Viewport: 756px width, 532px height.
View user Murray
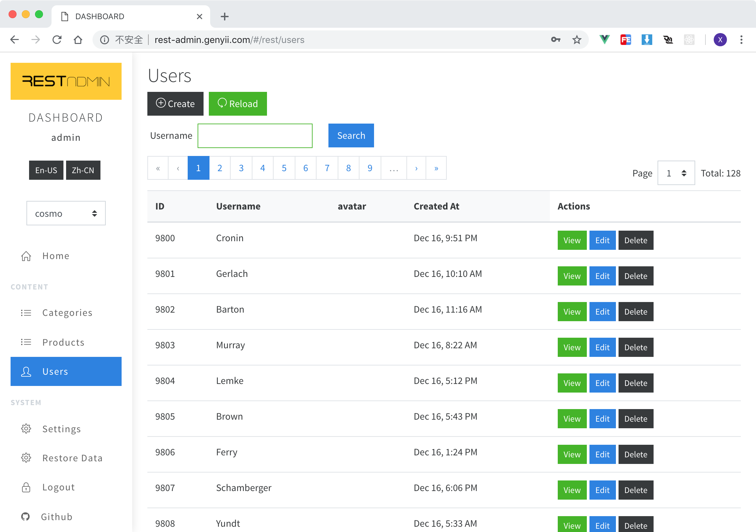coord(572,347)
